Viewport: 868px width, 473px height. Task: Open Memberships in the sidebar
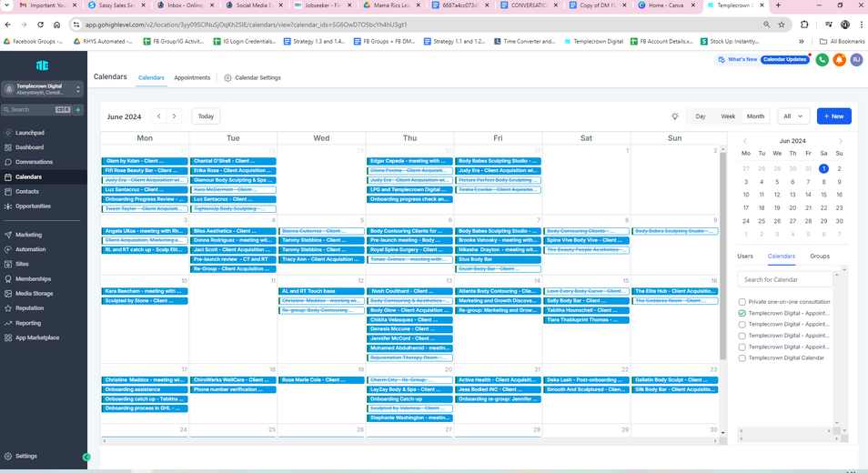[x=33, y=279]
